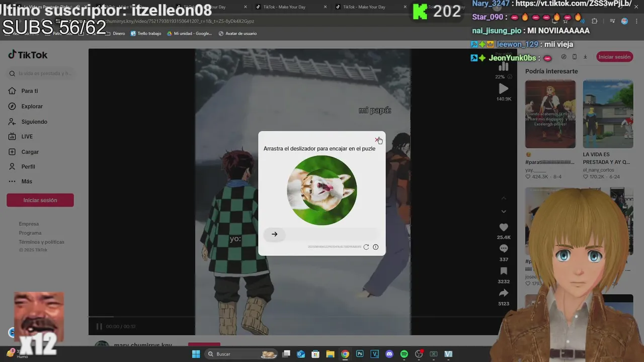Click the Podría interesarte heading
The image size is (644, 362).
[551, 71]
